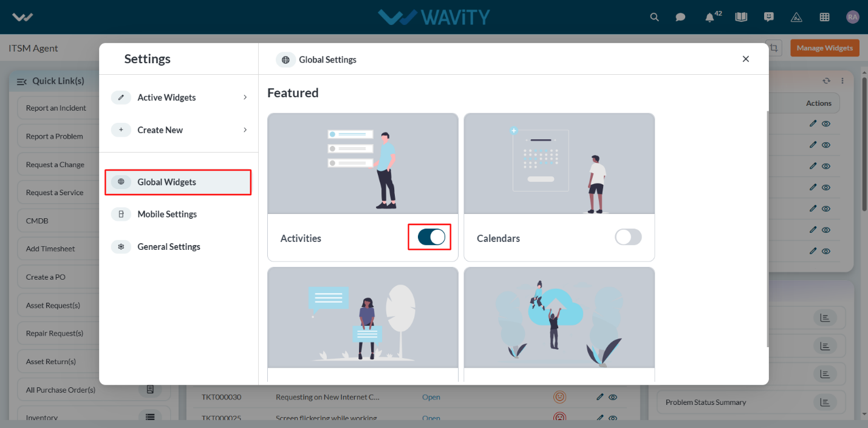868x428 pixels.
Task: Click the Activities widget illustration
Action: point(363,164)
